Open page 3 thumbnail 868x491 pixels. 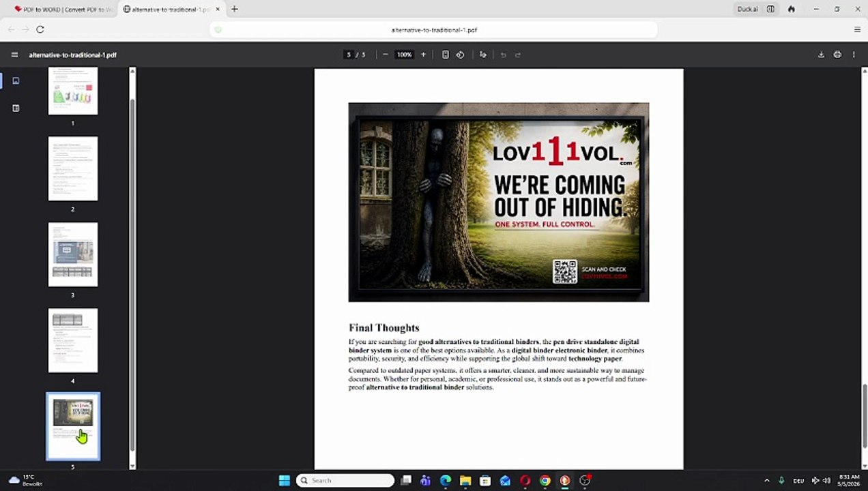[73, 254]
